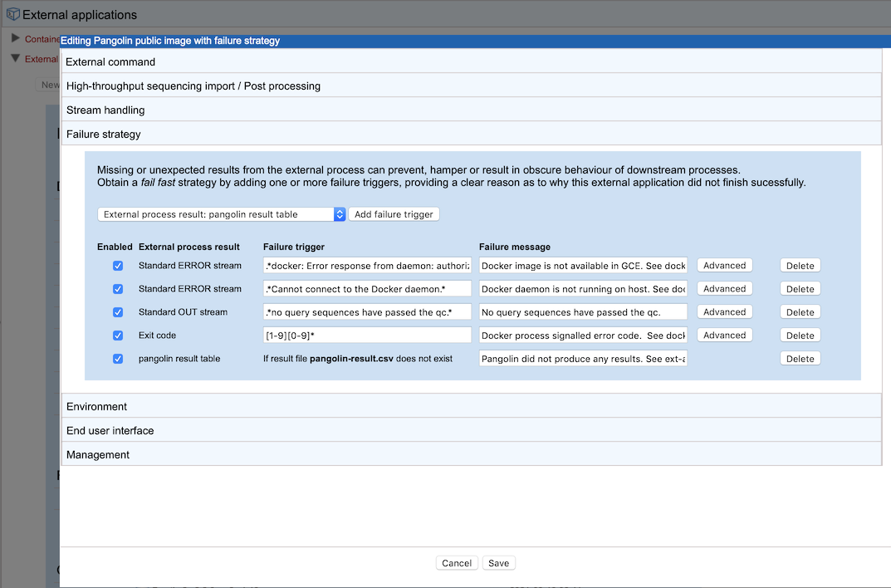Expand the Containers tree item
The image size is (891, 588).
[15, 37]
